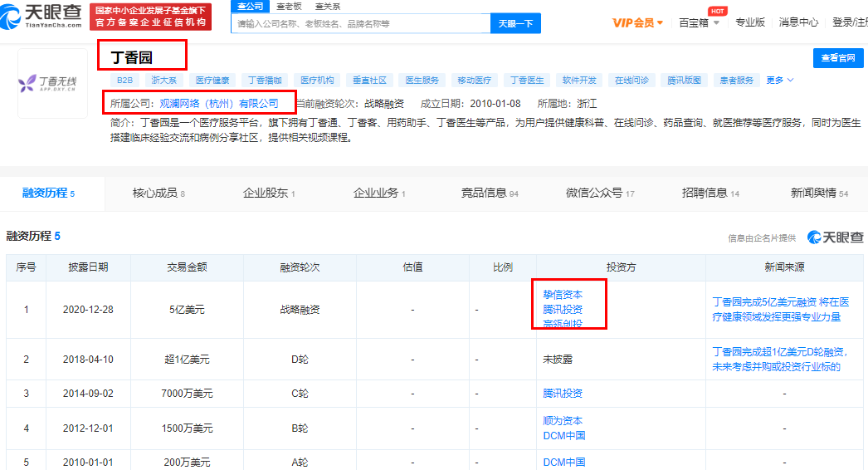Image resolution: width=868 pixels, height=470 pixels.
Task: Click the 披露日期 column header
Action: (x=88, y=267)
